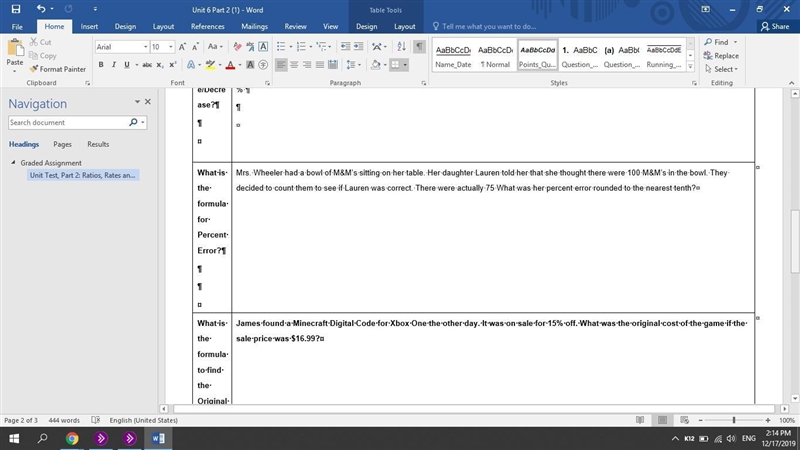Click the Format Painter brush
The image size is (800, 450).
pos(57,69)
